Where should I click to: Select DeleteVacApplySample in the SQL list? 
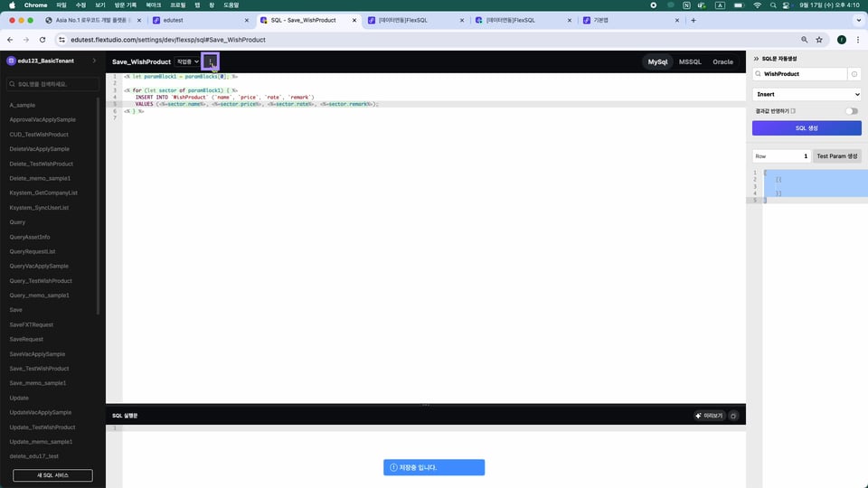click(39, 149)
